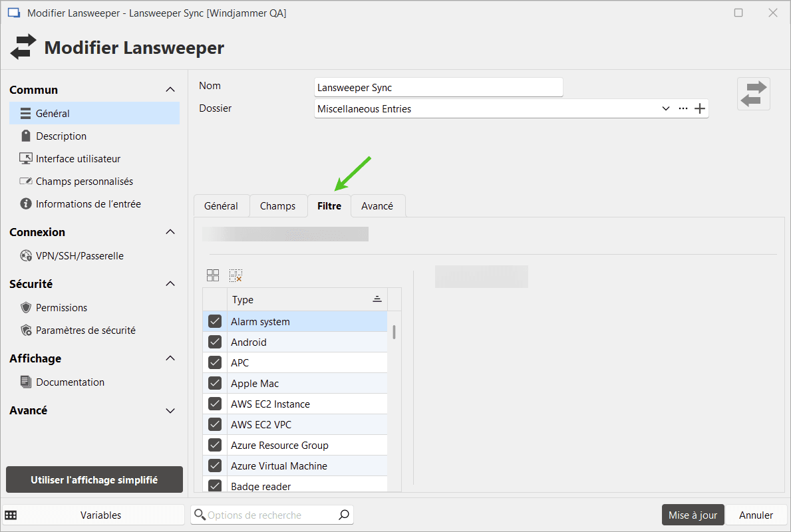Click the Type list vertical scrollbar
791x532 pixels.
tap(395, 332)
